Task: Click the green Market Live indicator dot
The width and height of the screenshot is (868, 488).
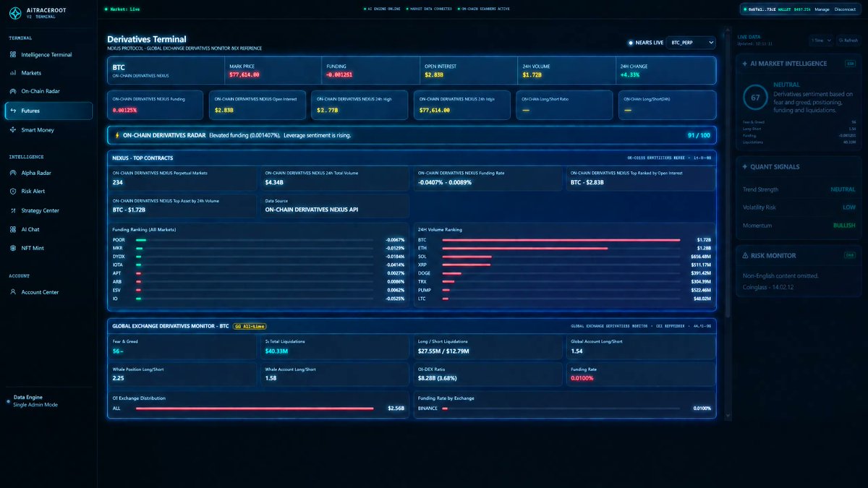Action: [106, 9]
